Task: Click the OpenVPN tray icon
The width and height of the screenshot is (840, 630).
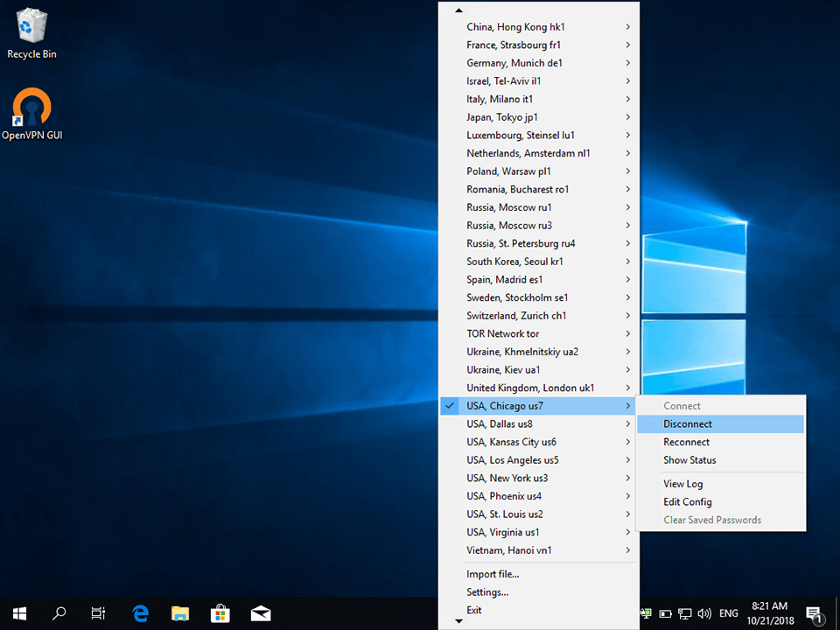Action: (x=646, y=613)
